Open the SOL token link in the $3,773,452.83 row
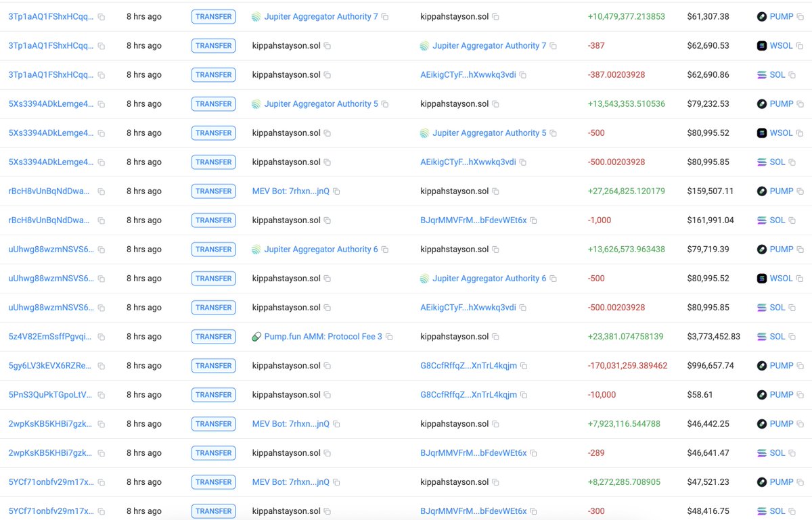This screenshot has width=812, height=520. click(x=777, y=337)
